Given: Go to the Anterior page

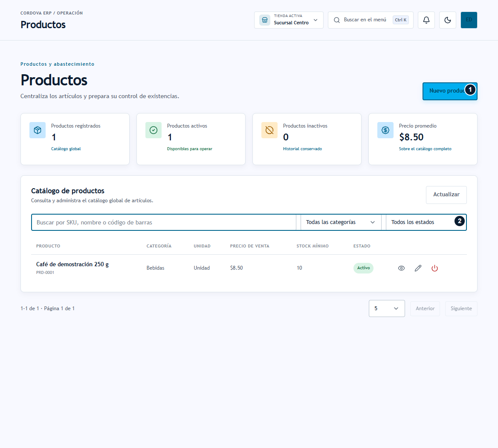Looking at the screenshot, I should 425,308.
